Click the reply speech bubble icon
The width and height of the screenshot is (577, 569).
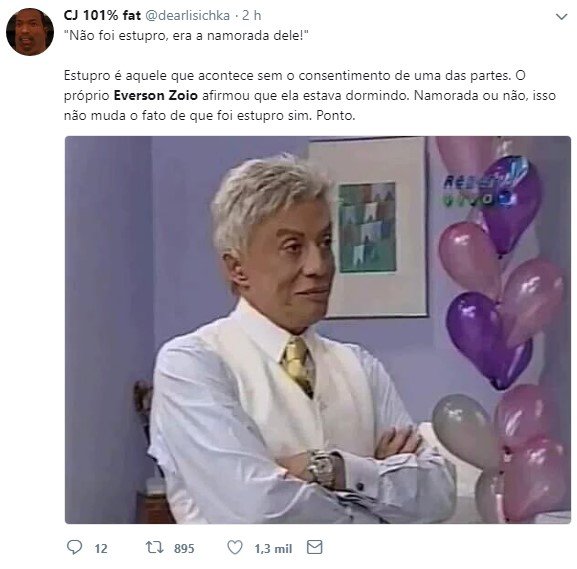pos(74,547)
